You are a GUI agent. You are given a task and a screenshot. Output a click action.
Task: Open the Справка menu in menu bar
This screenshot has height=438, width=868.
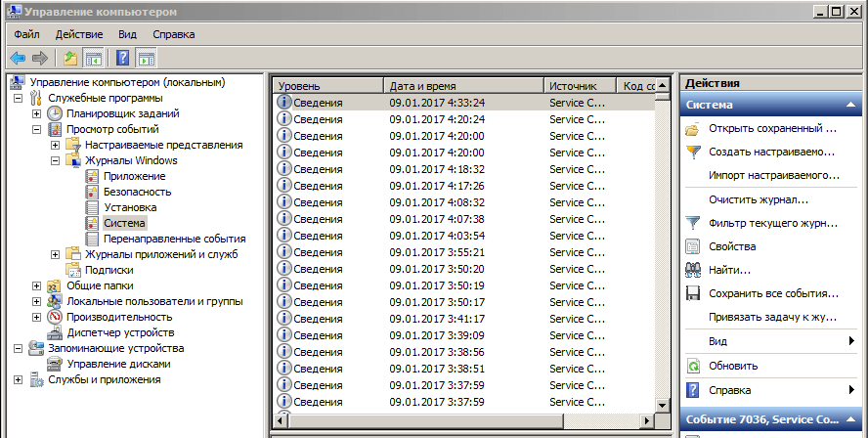174,34
